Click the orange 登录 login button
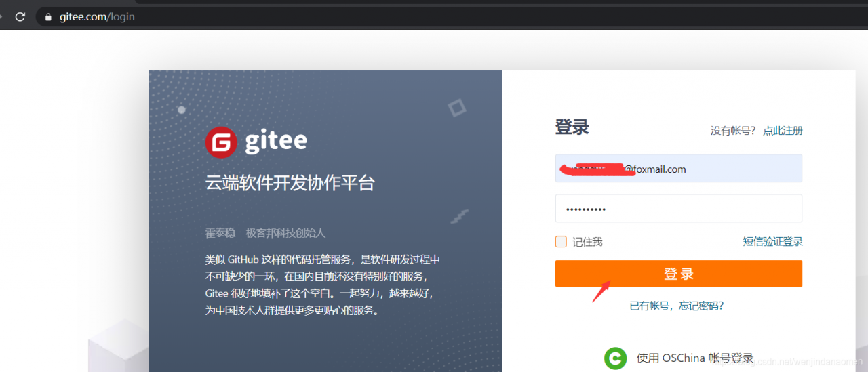The height and width of the screenshot is (372, 868). click(x=678, y=274)
